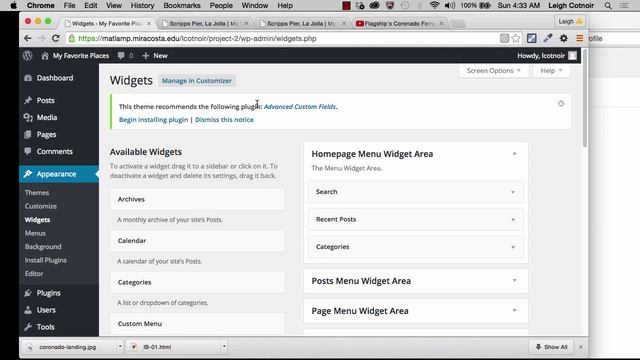Select the Custom Menu available widget
The image size is (640, 360).
(197, 324)
